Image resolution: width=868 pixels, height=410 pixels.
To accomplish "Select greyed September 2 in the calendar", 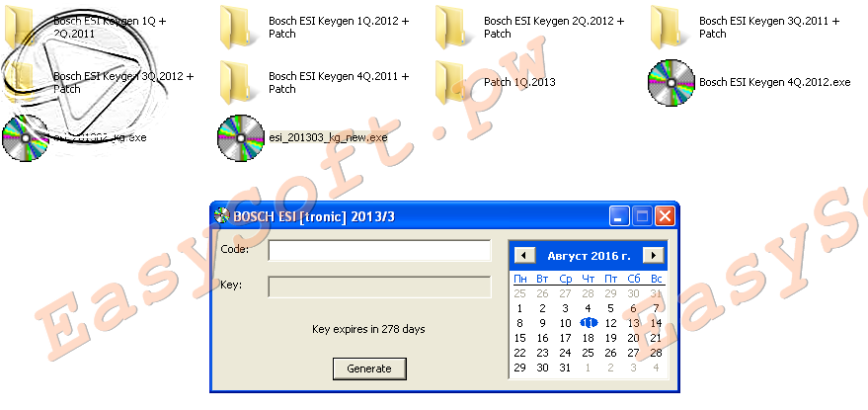I will (x=610, y=368).
